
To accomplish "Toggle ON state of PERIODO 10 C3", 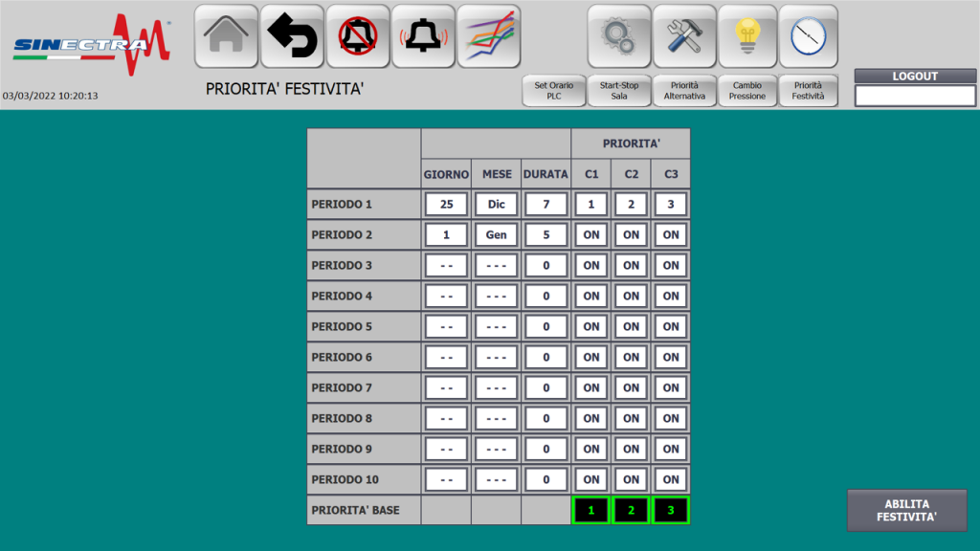I will tap(671, 480).
